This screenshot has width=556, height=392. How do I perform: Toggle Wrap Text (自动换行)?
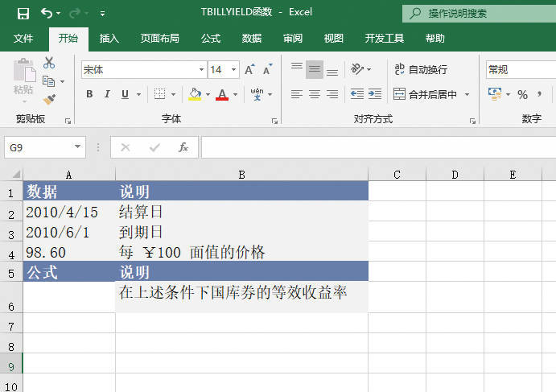[420, 70]
